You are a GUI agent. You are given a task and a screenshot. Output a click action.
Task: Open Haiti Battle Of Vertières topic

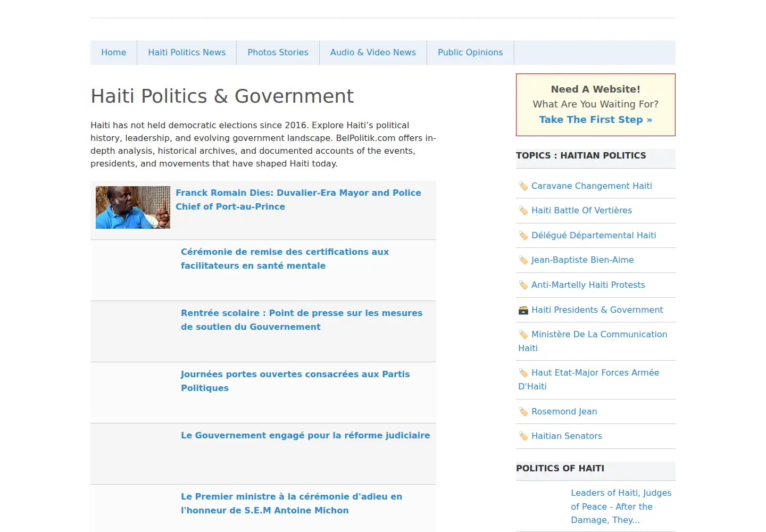[581, 210]
